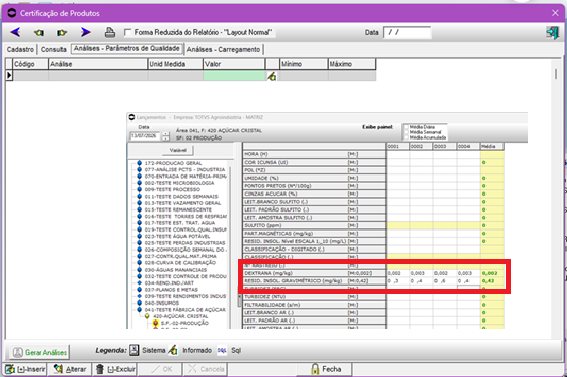Click the Variável button in Lançamentos
The width and height of the screenshot is (567, 377).
[x=178, y=150]
